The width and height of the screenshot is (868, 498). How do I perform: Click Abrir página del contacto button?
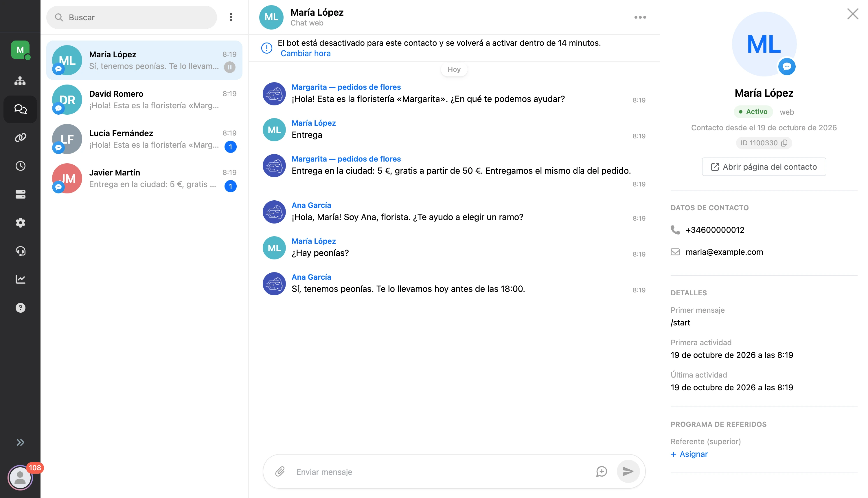click(x=764, y=166)
